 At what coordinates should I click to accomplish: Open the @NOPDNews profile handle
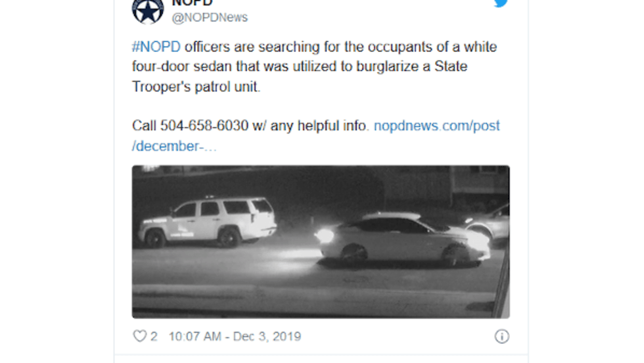(210, 18)
